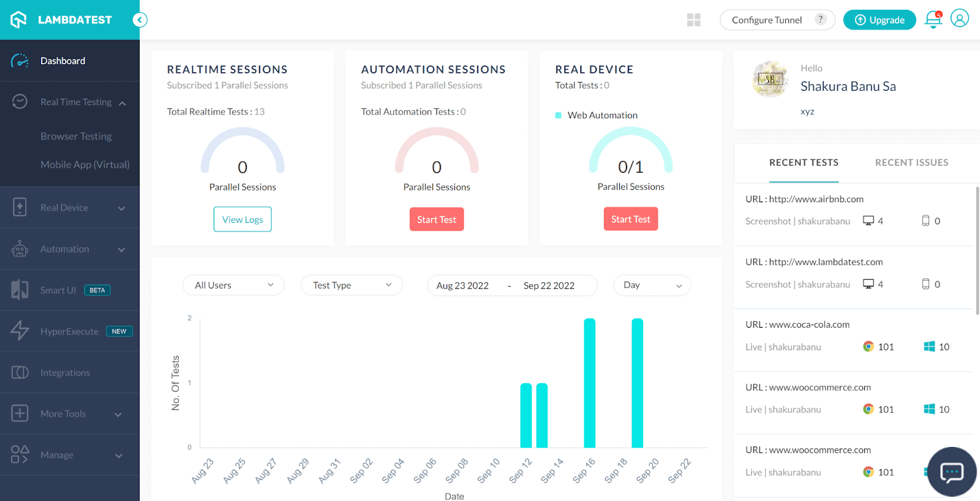This screenshot has width=980, height=501.
Task: Open the Test Type dropdown
Action: [x=351, y=285]
